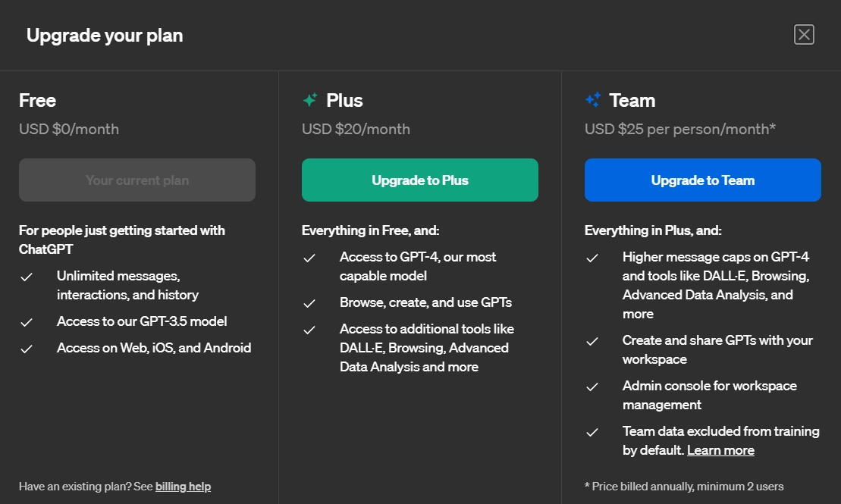Click checkmark beside Team data excluded
Image resolution: width=841 pixels, height=504 pixels.
pos(592,433)
